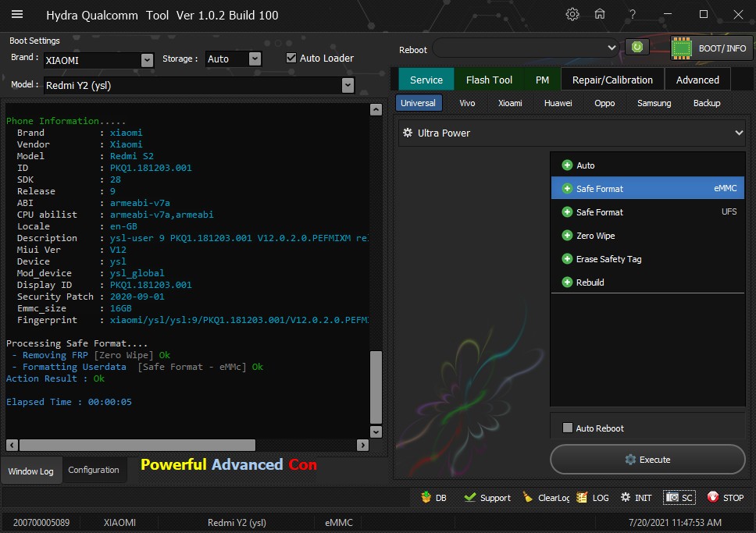
Task: Click the green reboot refresh icon
Action: pos(637,48)
